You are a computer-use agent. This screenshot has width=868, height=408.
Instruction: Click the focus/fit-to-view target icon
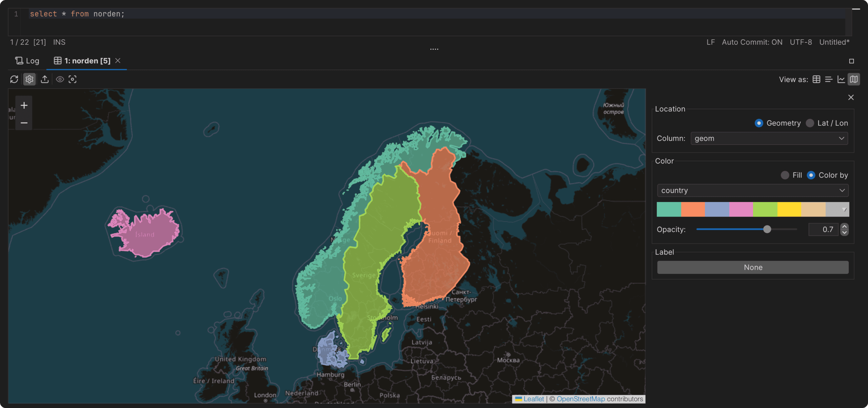coord(73,79)
